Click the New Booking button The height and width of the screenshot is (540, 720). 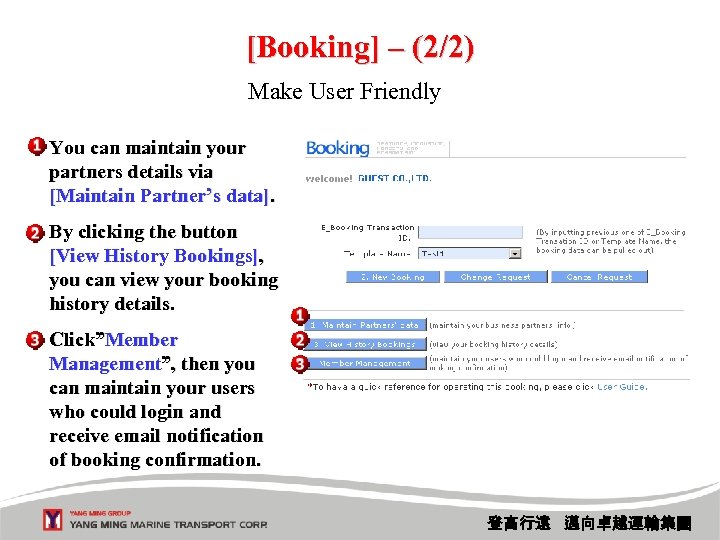click(393, 277)
